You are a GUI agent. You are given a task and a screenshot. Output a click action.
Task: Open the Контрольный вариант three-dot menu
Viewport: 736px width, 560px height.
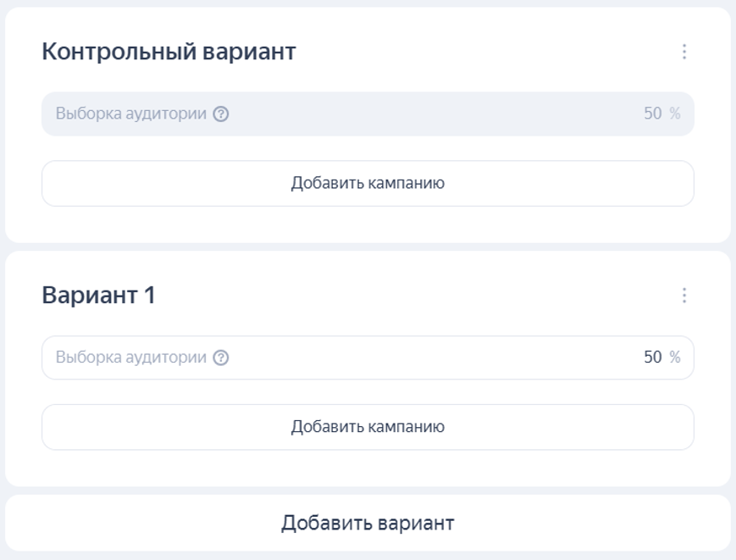click(x=684, y=52)
